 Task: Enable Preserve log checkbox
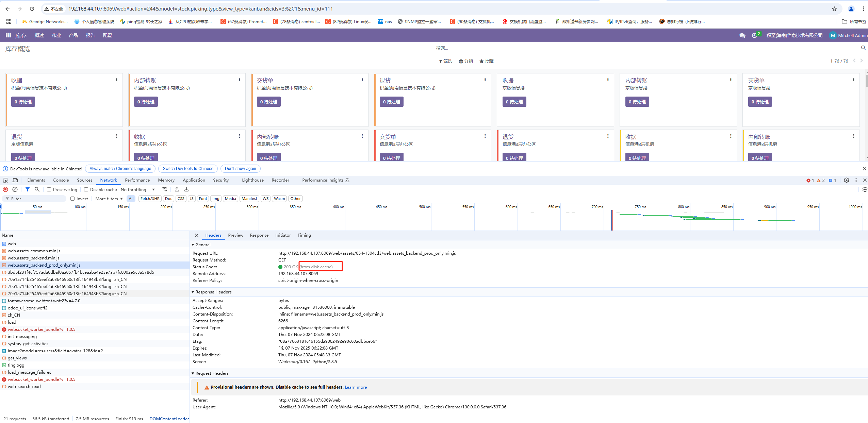[x=49, y=189]
